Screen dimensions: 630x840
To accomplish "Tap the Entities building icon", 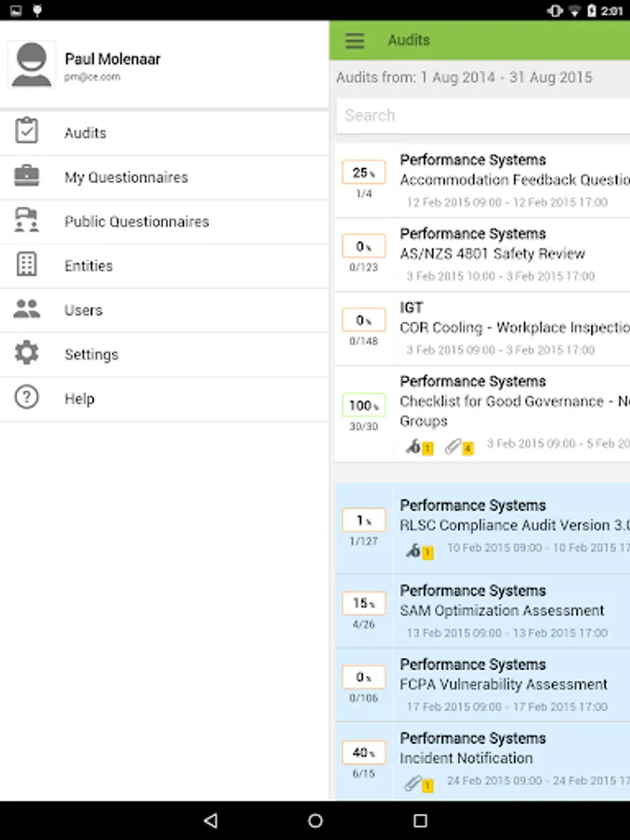I will click(x=27, y=265).
